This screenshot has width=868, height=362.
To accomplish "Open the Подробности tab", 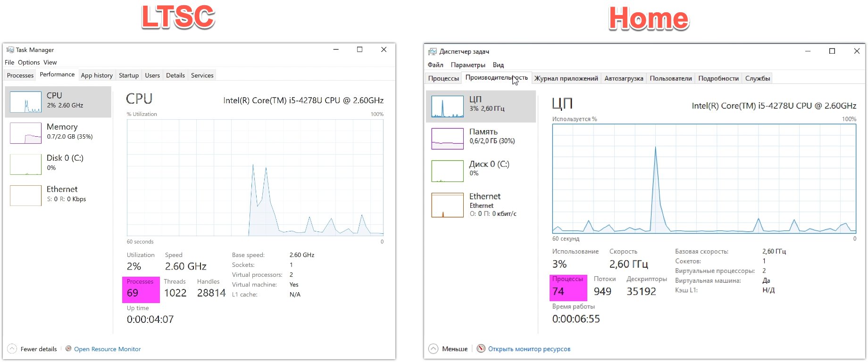I will tap(718, 78).
